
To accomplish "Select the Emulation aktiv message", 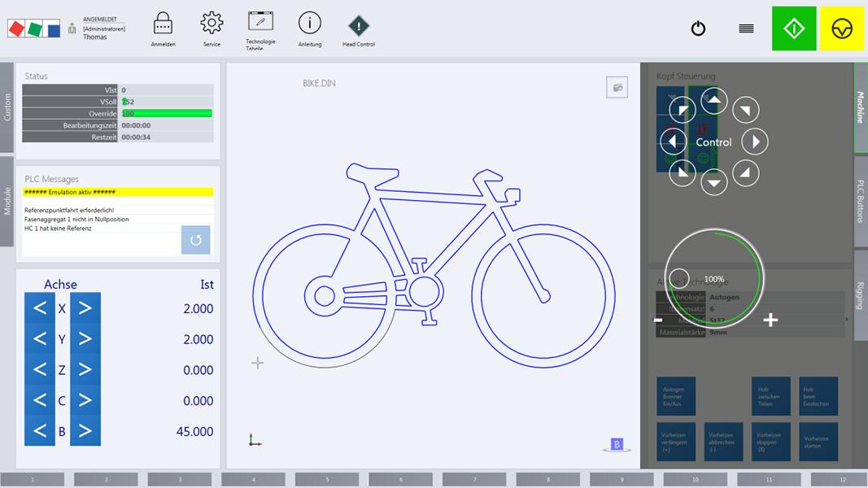I will 118,192.
